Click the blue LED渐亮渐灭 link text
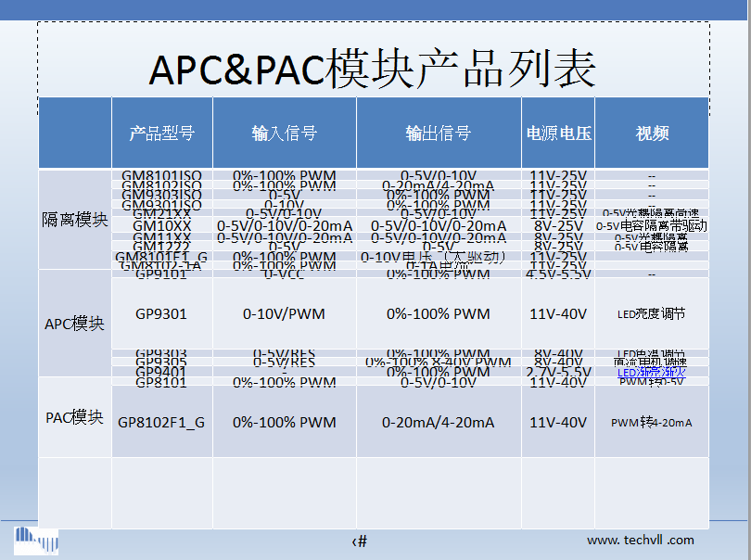 point(651,373)
